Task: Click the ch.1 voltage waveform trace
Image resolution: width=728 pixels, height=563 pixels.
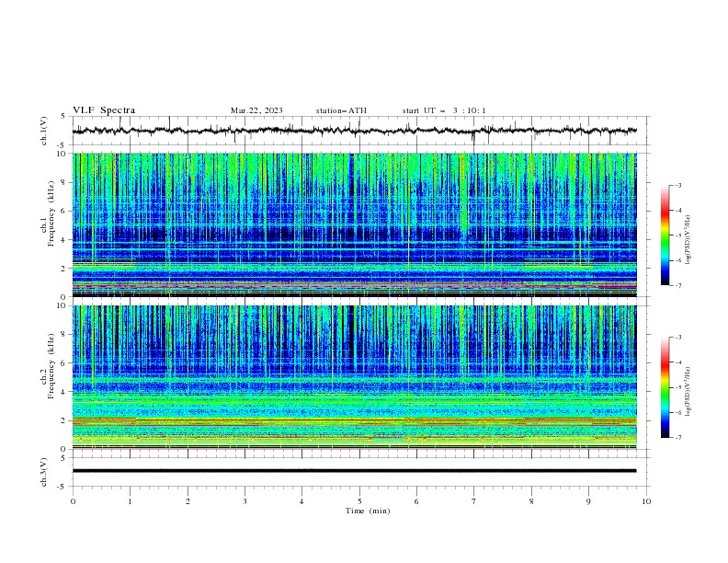Action: tap(354, 131)
